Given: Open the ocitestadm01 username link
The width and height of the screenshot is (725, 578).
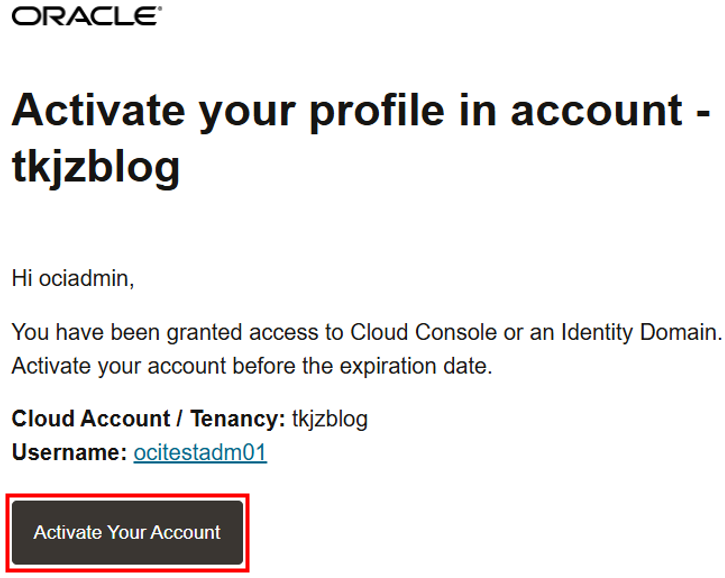Looking at the screenshot, I should (200, 453).
